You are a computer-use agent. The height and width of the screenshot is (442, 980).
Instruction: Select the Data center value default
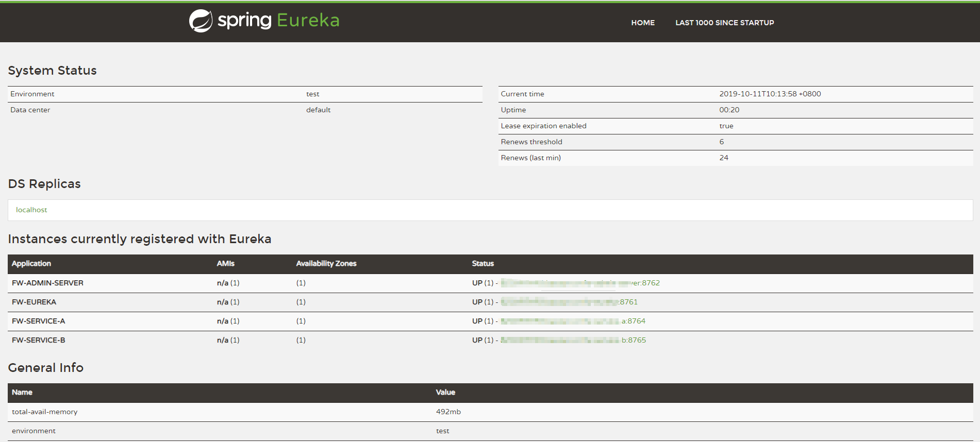[x=318, y=110]
